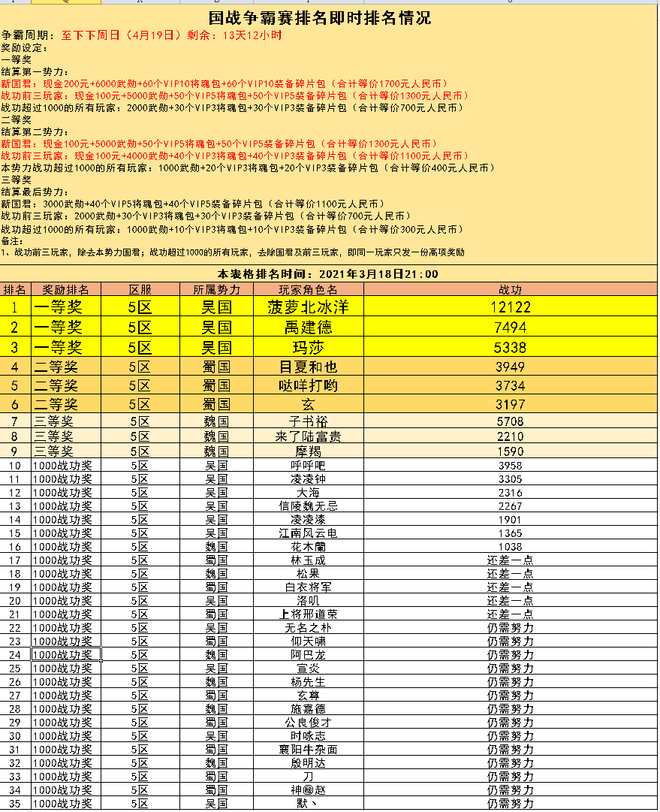Click the score cell 1038
Screen dimensions: 660x812
point(511,546)
